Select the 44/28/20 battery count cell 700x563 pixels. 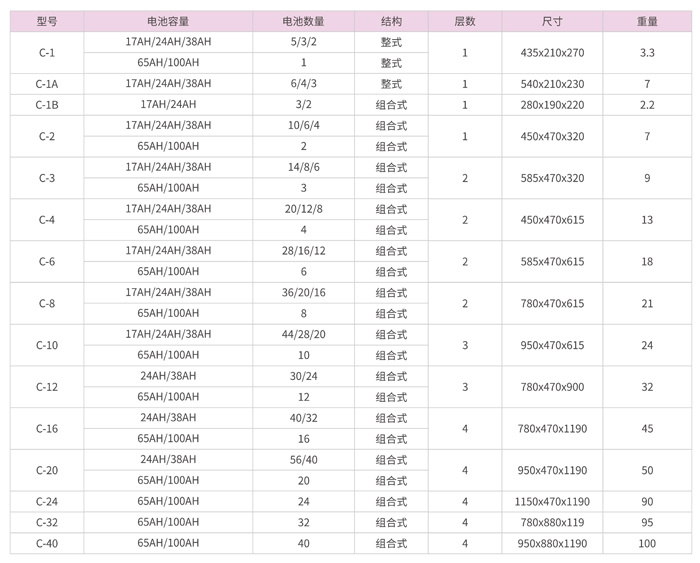(x=303, y=334)
